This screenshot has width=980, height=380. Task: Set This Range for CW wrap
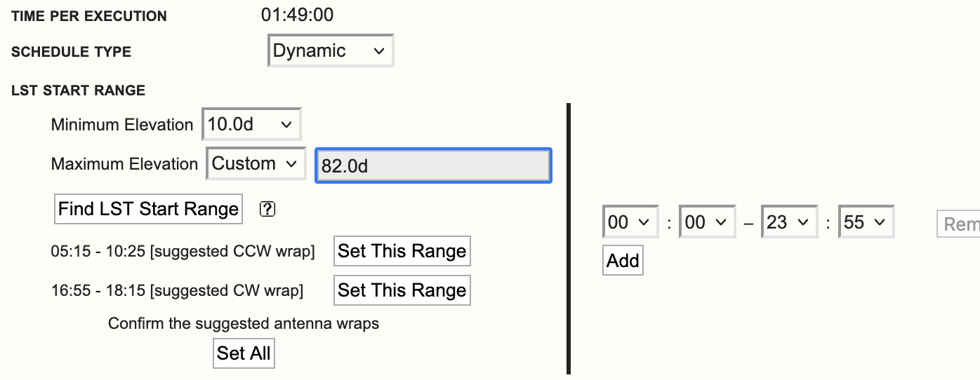402,290
